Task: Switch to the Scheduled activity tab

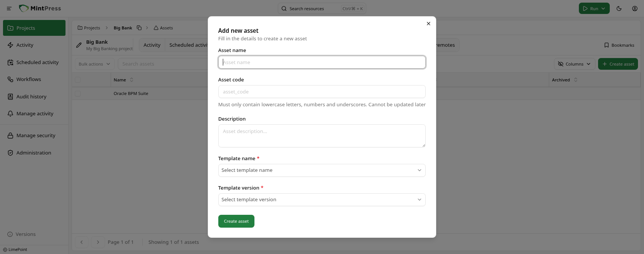Action: coord(188,45)
